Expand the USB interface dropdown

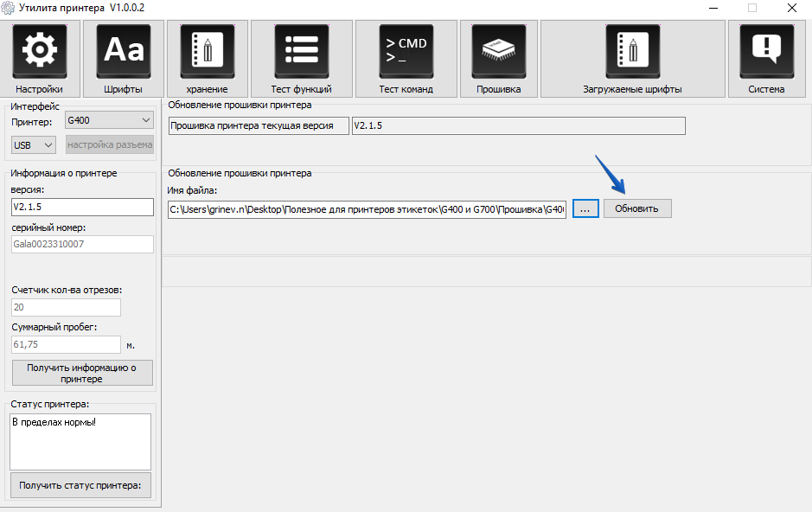[x=34, y=144]
